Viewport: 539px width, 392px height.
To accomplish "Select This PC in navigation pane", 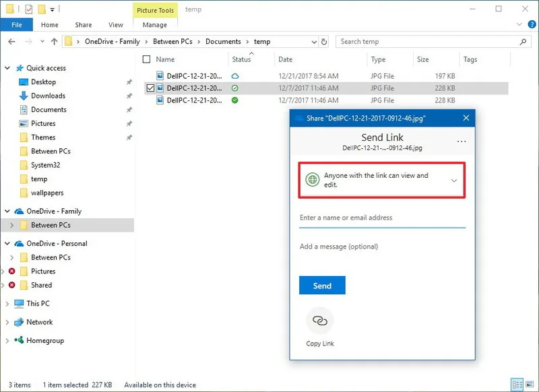I will pyautogui.click(x=38, y=303).
